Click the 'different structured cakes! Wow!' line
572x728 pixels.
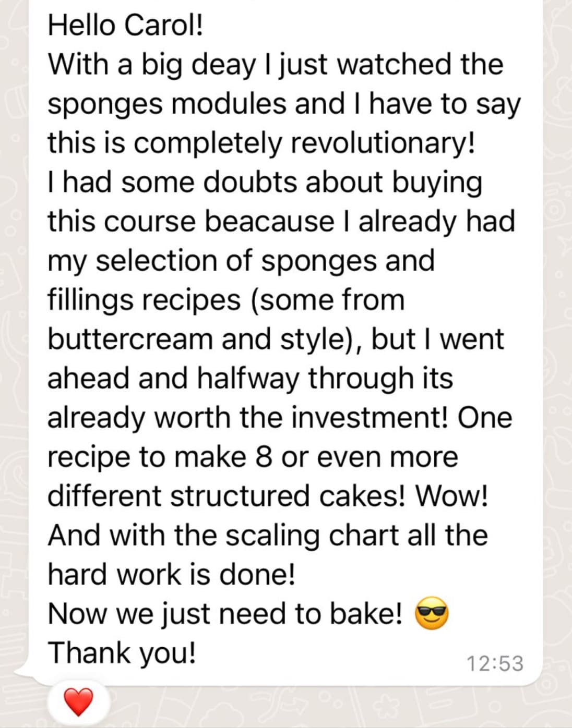tap(268, 495)
